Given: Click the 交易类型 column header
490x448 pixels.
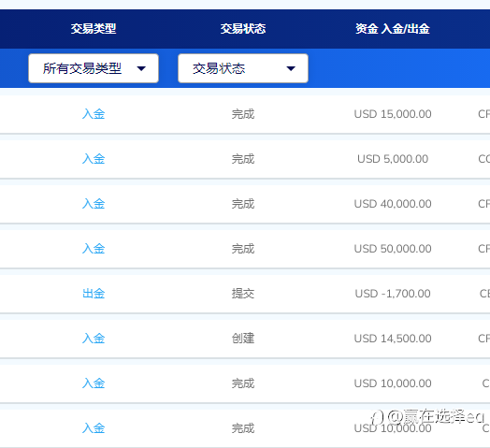Looking at the screenshot, I should click(x=94, y=29).
